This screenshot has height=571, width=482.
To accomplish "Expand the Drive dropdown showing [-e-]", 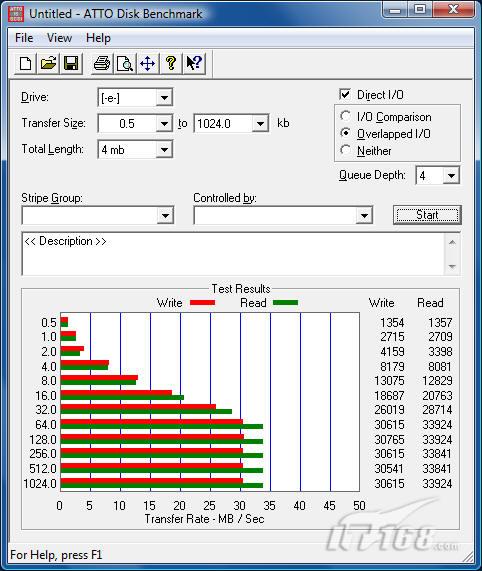I will [x=164, y=98].
